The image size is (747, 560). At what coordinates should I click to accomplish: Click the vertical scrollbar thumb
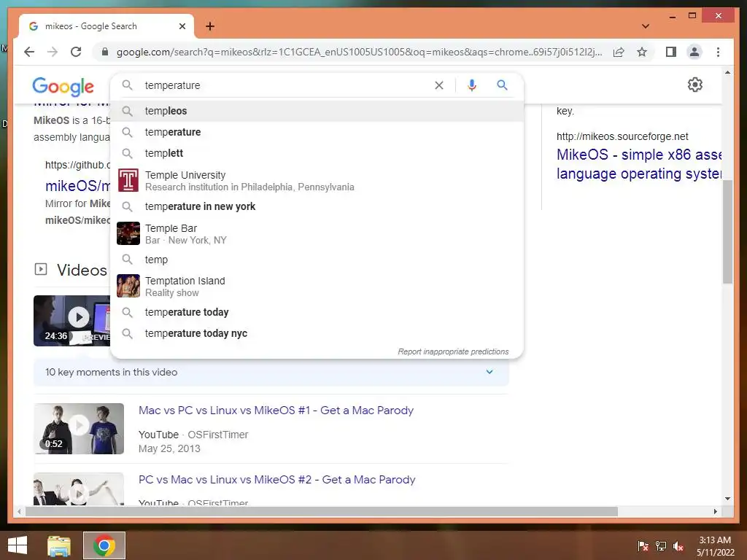[727, 232]
